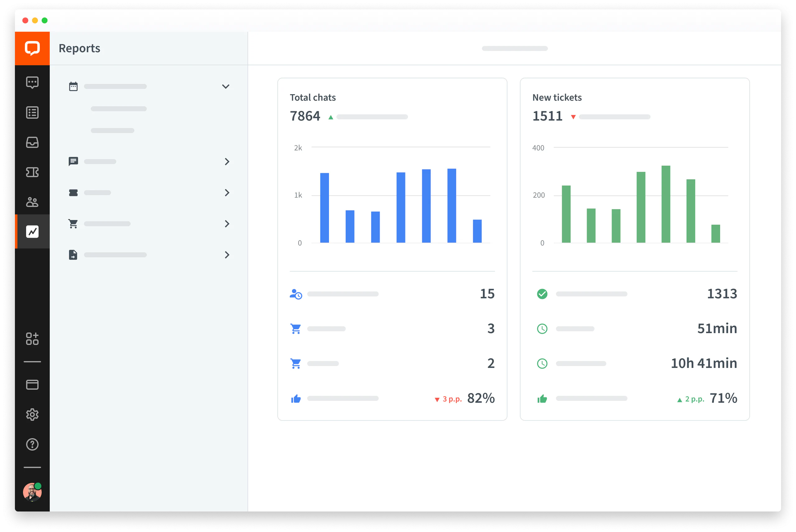Viewport: 796px width, 532px height.
Task: Click the New tickets figure 1511
Action: (x=547, y=116)
